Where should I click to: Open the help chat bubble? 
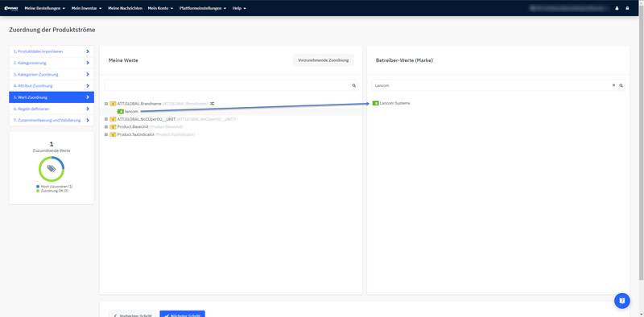[x=621, y=301]
